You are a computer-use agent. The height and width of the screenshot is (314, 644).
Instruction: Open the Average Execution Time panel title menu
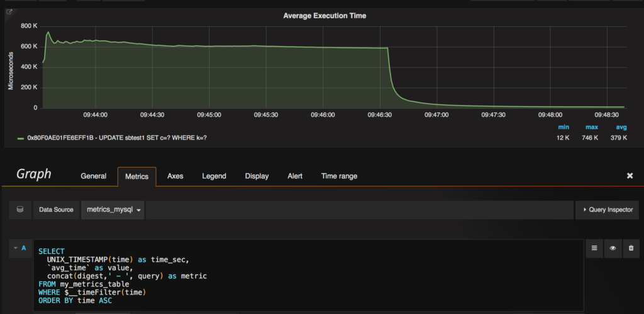(325, 15)
